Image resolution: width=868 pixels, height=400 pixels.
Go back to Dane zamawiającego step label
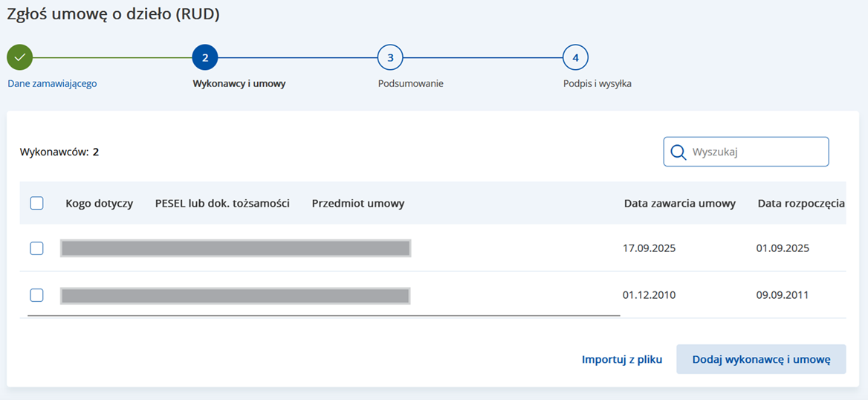coord(52,83)
